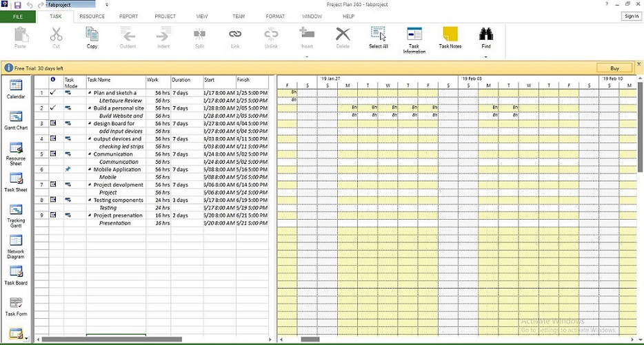Switch to the TEAM ribbon tab
The width and height of the screenshot is (644, 345).
coord(239,17)
